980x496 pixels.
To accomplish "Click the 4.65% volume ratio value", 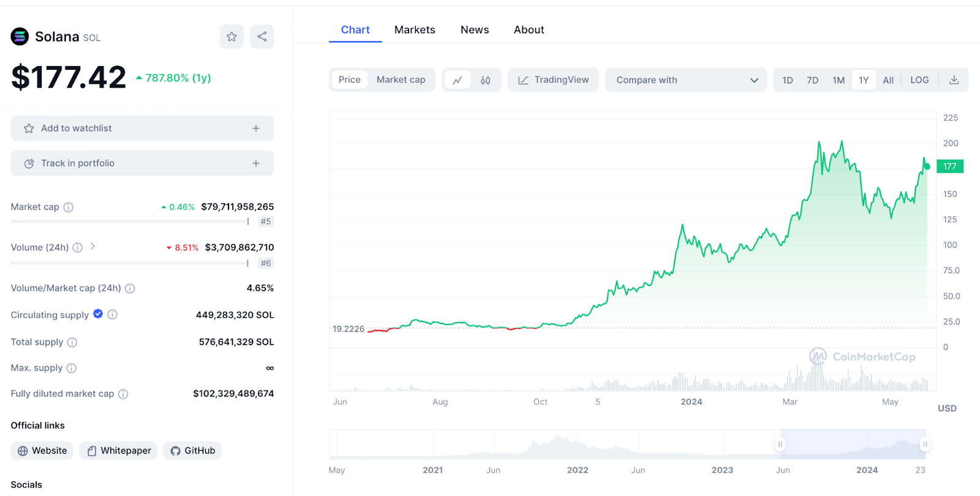I will 260,288.
